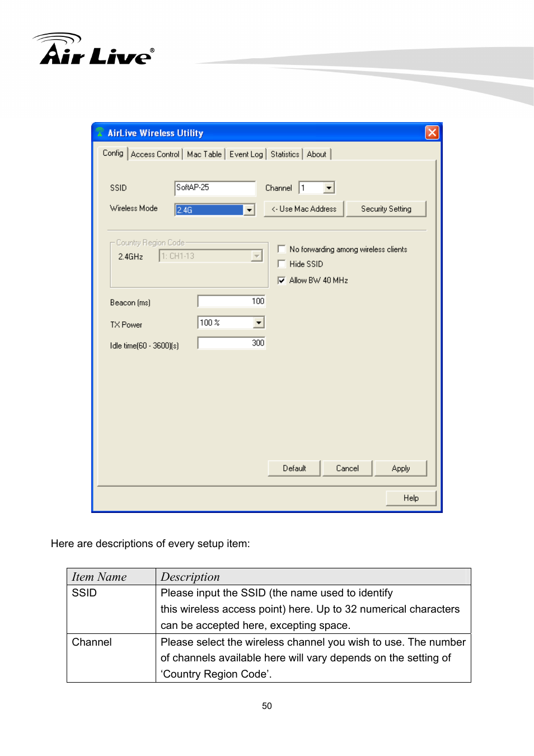Click the page number 50
Image resolution: width=534 pixels, height=756 pixels.
pos(267,706)
